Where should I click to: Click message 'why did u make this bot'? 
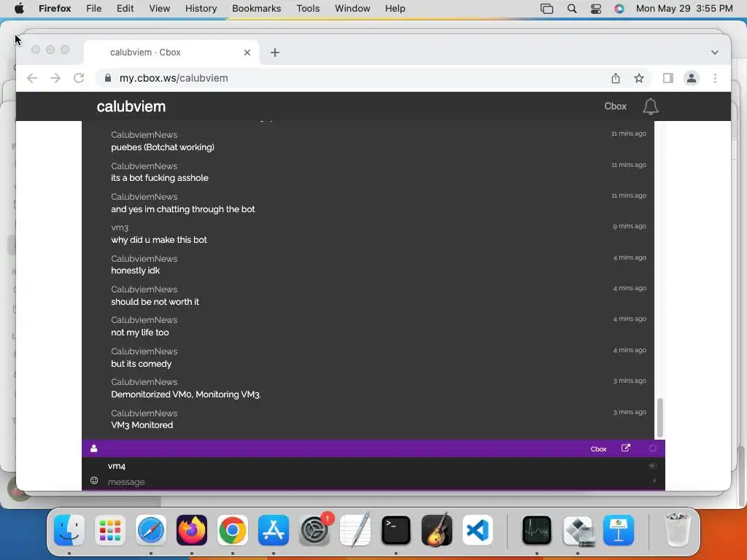158,240
